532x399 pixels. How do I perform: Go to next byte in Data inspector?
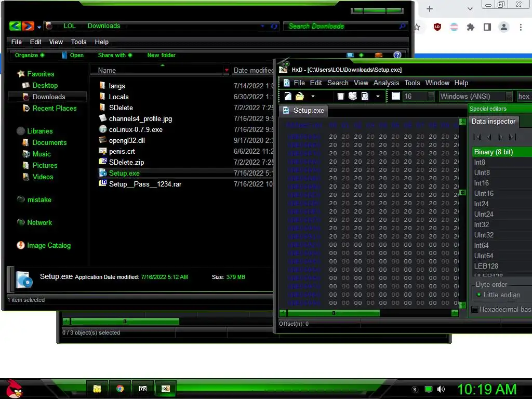pos(500,137)
